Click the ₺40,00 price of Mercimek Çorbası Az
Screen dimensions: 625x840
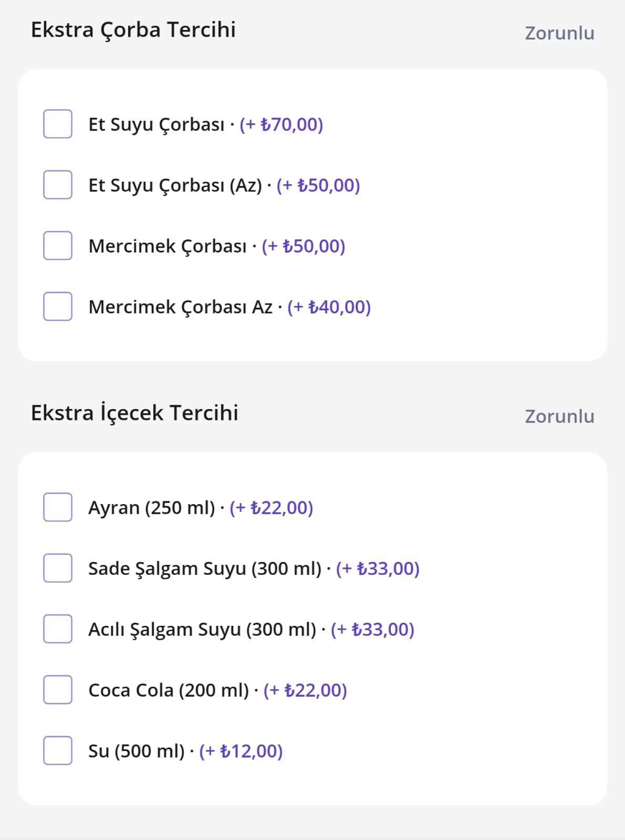point(329,307)
